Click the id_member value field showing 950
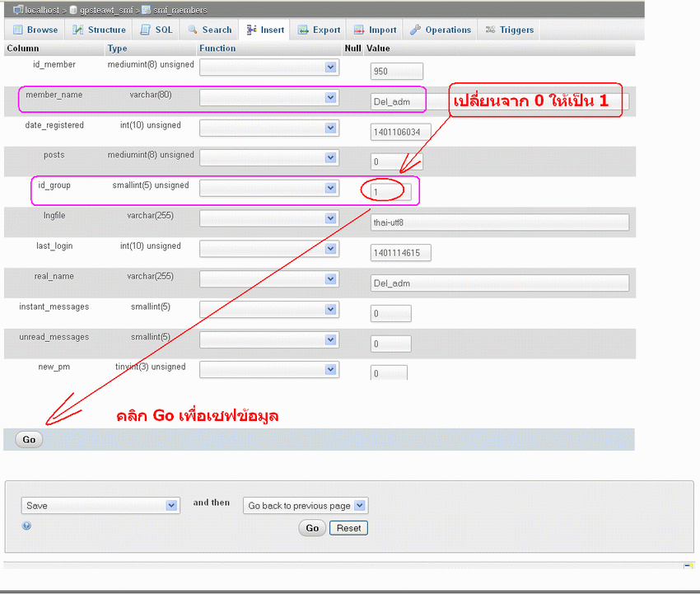 coord(396,71)
